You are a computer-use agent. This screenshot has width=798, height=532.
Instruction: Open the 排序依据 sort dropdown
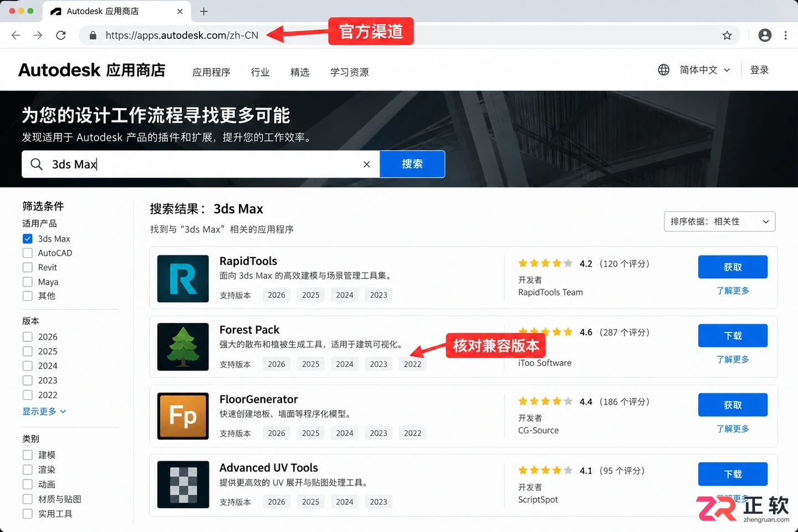[x=719, y=221]
